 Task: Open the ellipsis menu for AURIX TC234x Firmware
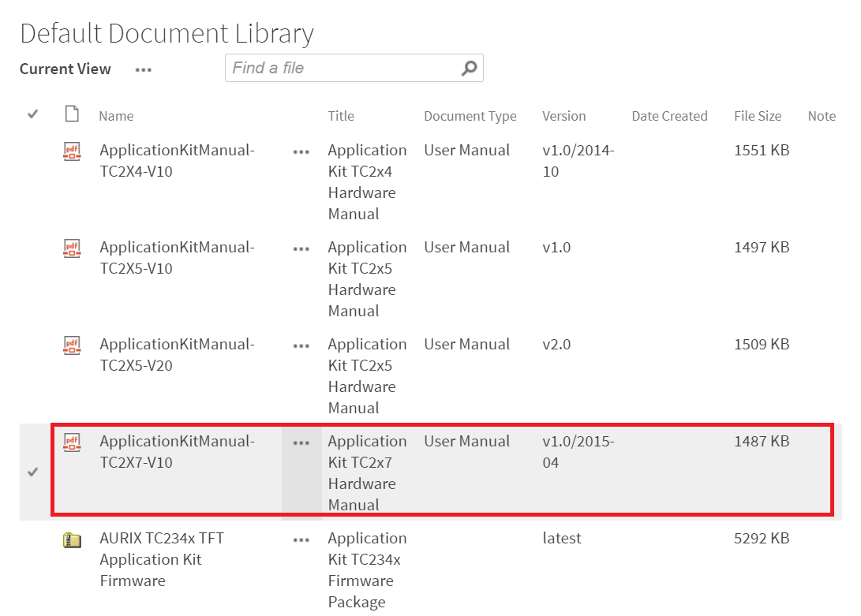click(x=301, y=540)
